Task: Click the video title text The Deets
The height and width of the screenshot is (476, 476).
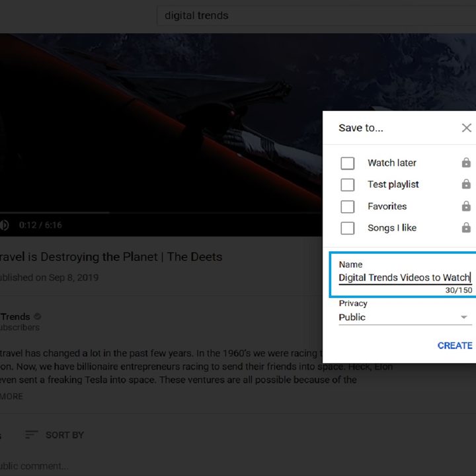Action: (x=194, y=257)
